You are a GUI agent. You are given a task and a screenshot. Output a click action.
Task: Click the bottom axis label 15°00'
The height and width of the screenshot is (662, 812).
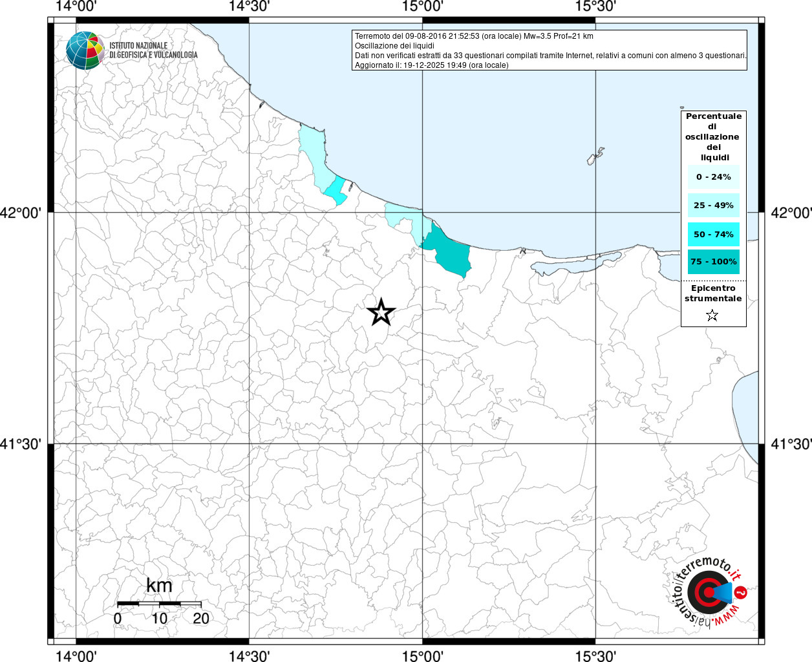click(423, 656)
